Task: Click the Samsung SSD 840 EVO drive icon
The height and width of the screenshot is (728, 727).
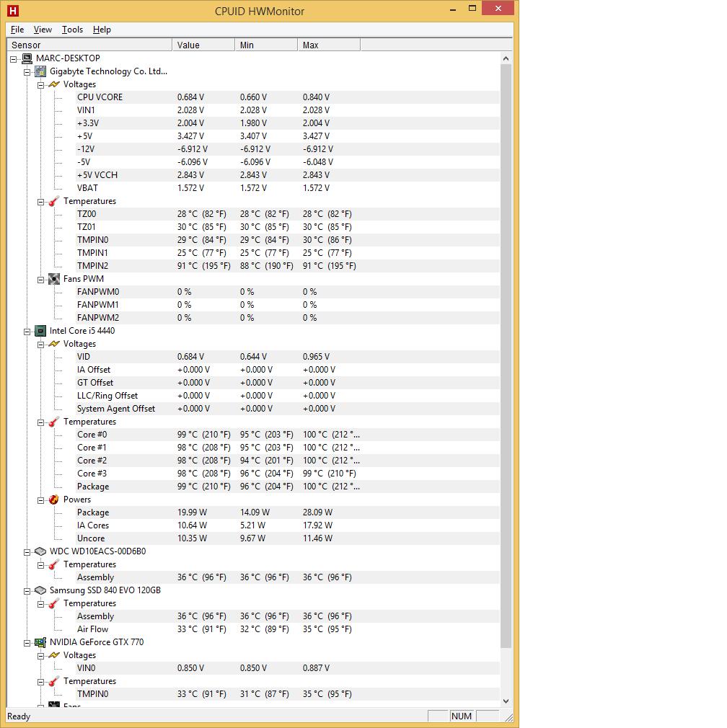Action: tap(41, 590)
